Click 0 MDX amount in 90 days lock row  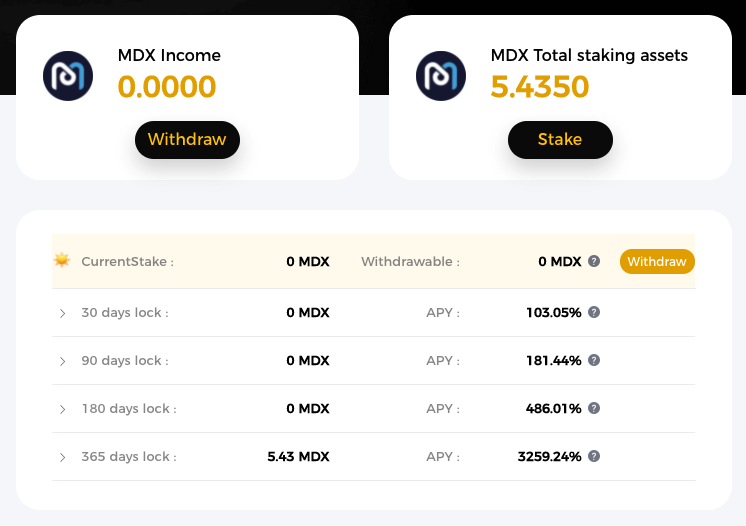coord(308,361)
